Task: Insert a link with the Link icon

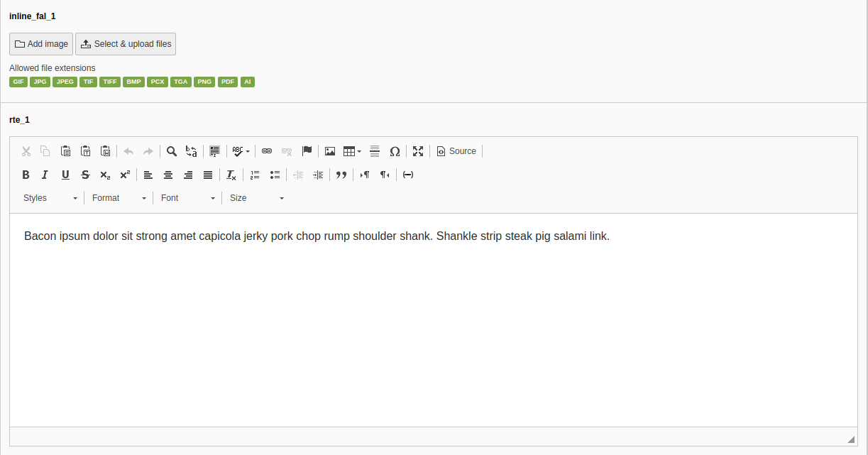Action: [267, 151]
